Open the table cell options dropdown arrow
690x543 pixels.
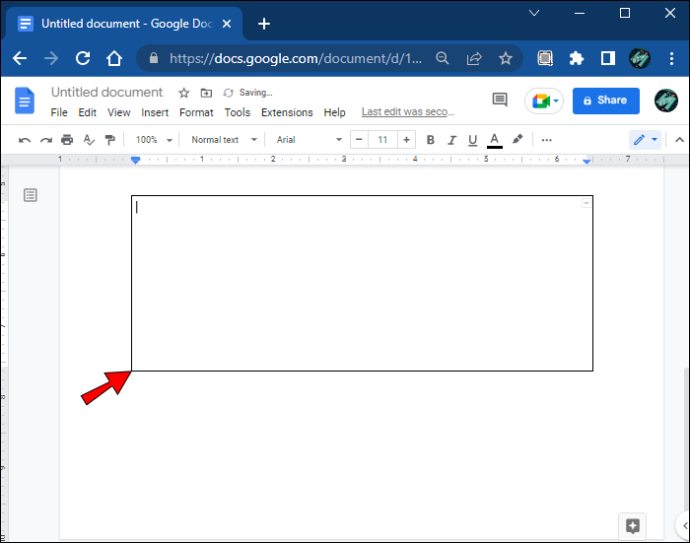point(586,203)
